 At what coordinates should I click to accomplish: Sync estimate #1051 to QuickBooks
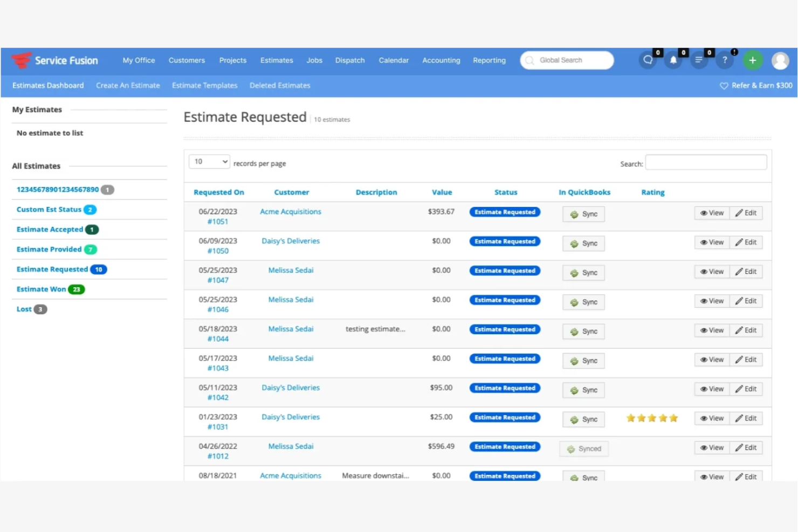(583, 213)
